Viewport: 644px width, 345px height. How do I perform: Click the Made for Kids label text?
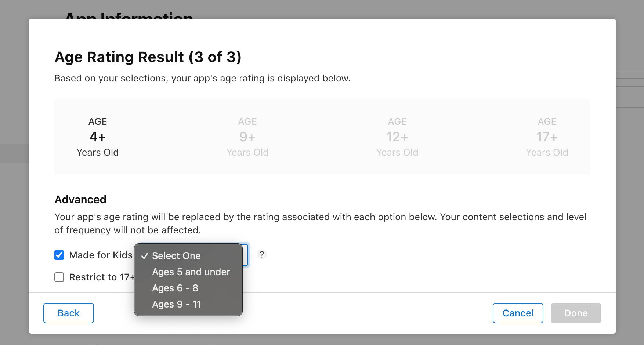tap(101, 255)
